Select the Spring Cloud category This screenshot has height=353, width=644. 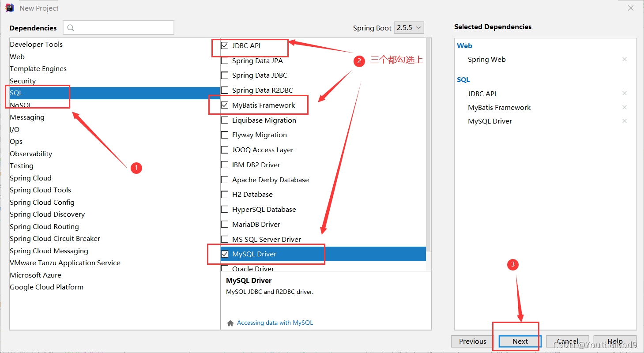115,178
